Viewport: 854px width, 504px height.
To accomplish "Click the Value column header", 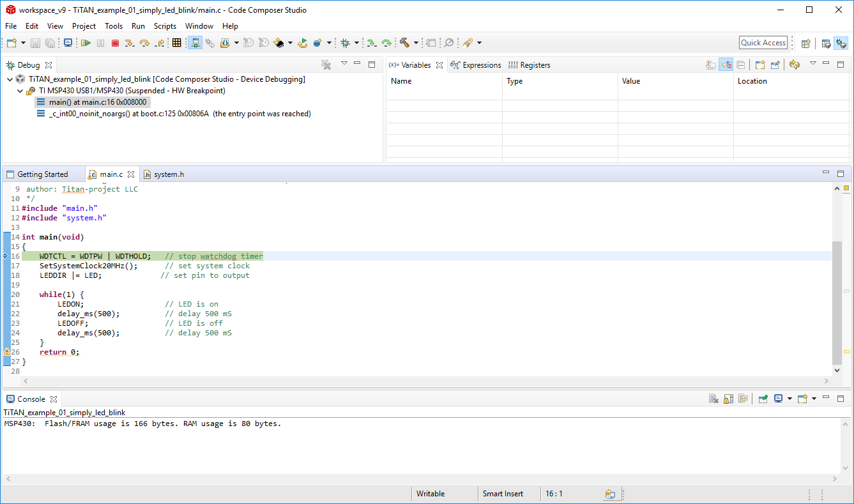I will (676, 81).
